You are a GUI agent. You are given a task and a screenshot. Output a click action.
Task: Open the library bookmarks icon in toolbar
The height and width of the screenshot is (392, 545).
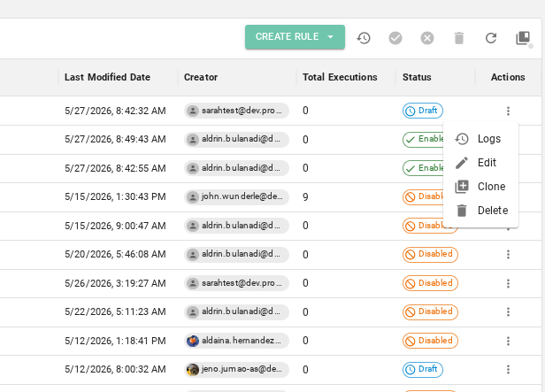(x=523, y=38)
